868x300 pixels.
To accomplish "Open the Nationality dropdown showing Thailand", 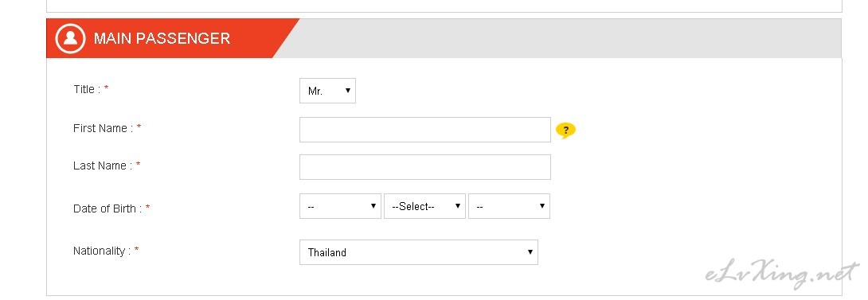I will (419, 251).
